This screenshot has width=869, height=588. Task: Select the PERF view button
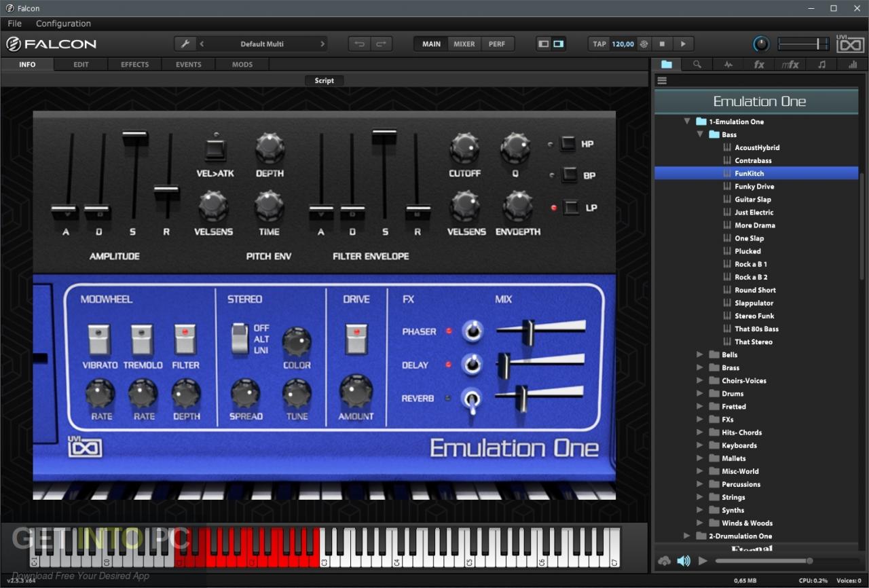click(x=497, y=44)
